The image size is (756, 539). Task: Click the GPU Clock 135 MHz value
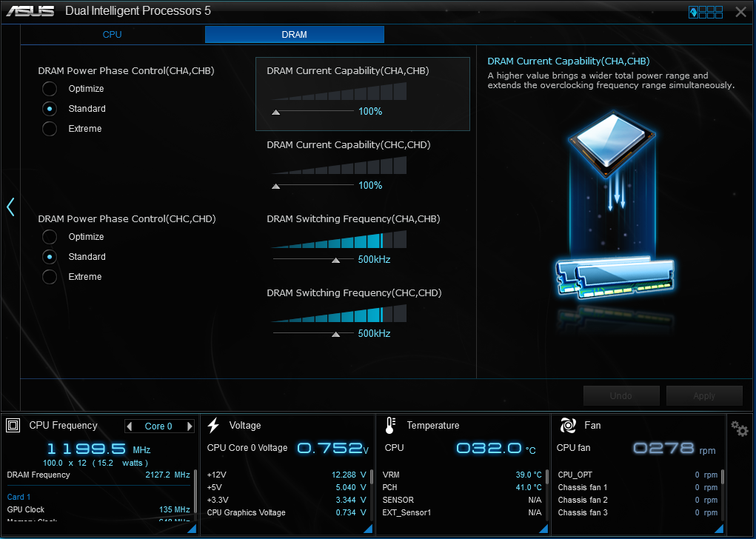pos(175,509)
